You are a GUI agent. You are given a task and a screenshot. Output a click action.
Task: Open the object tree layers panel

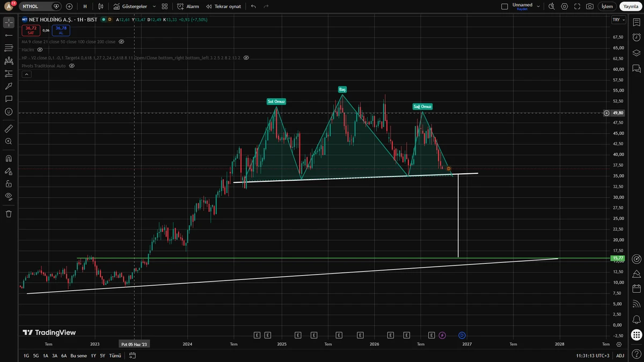coord(636,53)
